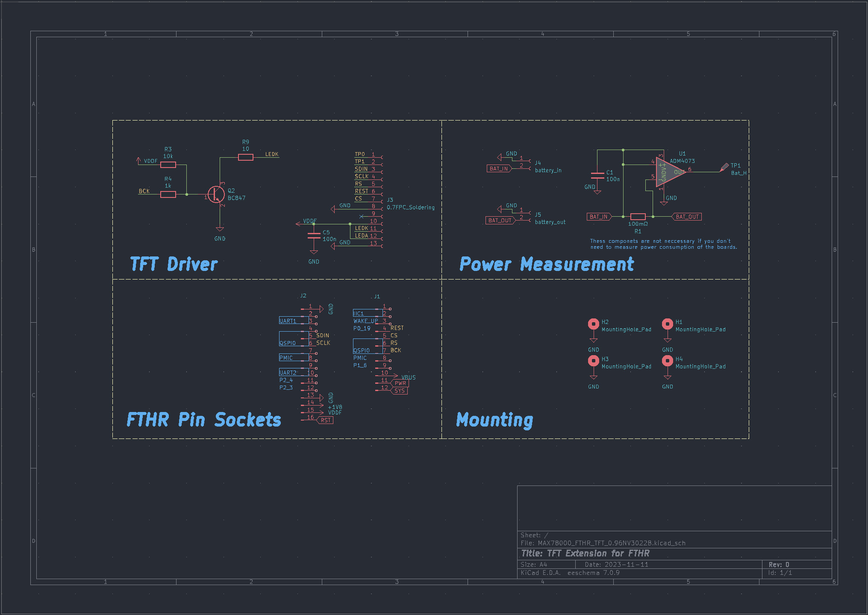
Task: Select the IIC1 box on connector J1
Action: pos(368,313)
